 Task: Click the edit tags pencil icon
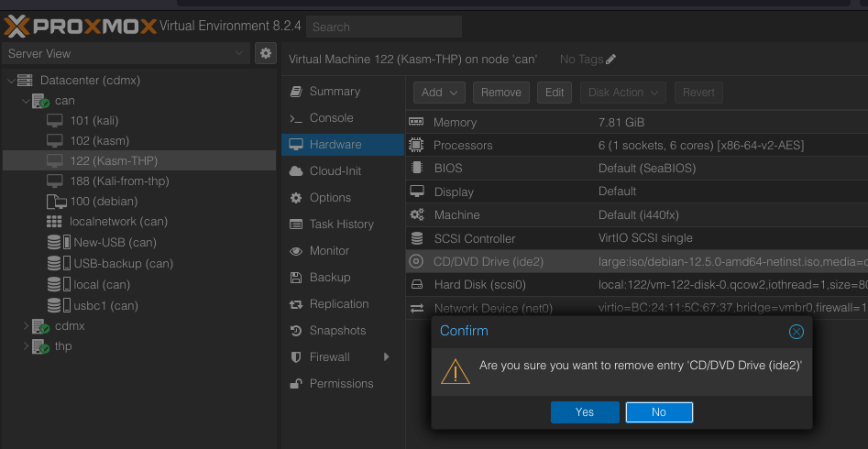(611, 60)
